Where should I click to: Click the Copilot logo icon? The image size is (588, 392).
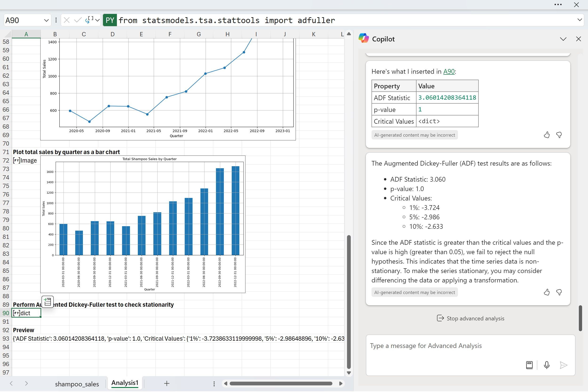(x=363, y=39)
